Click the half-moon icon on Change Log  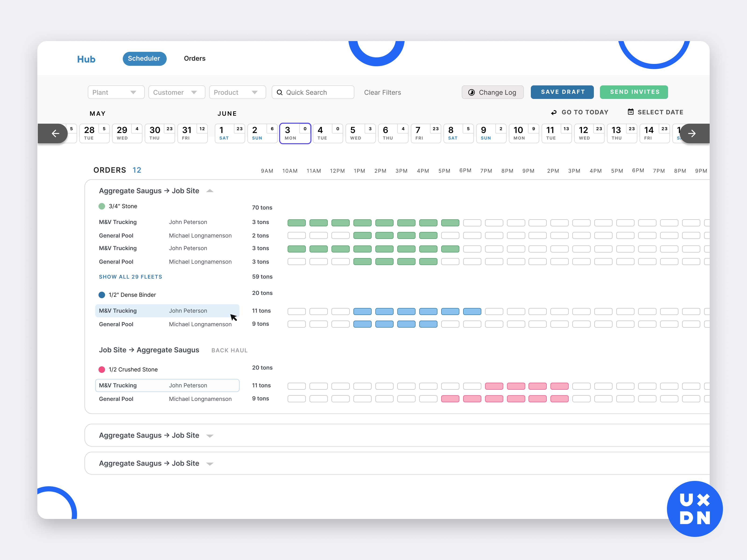[x=472, y=92]
